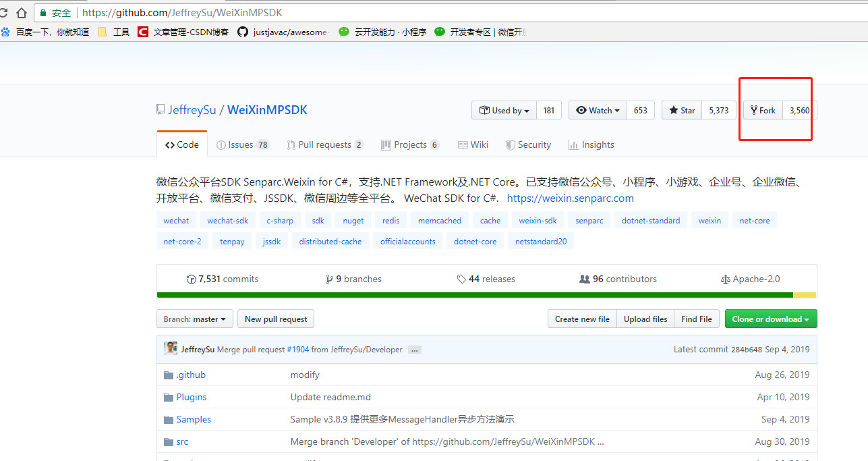Open latest commit hash 284b648
This screenshot has width=868, height=461.
pos(747,350)
